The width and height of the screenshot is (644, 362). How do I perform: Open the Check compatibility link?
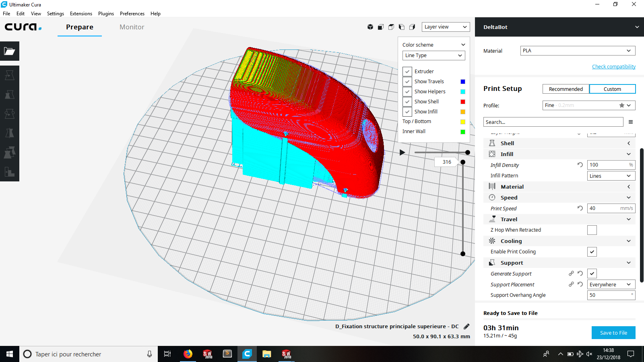tap(614, 67)
